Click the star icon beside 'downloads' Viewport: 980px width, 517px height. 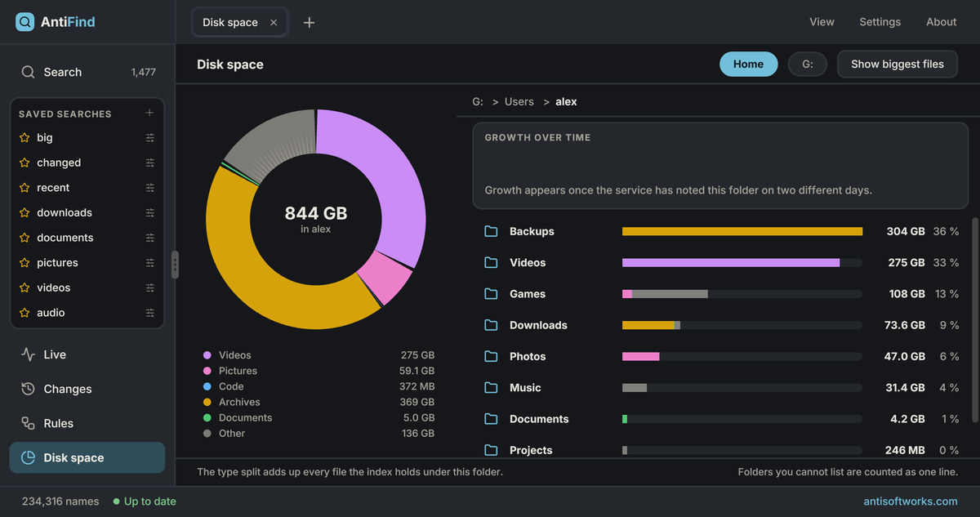24,212
